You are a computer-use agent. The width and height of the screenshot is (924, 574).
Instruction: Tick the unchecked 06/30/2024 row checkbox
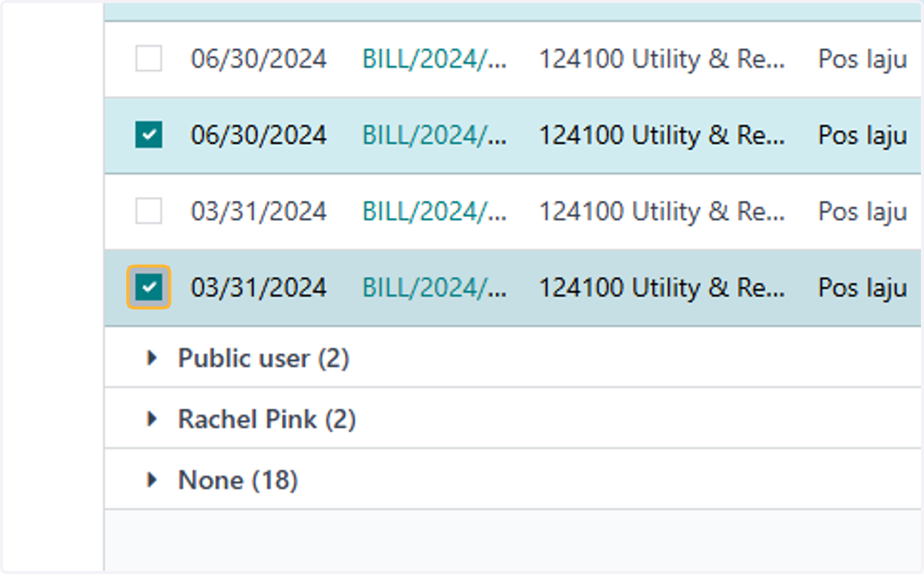tap(149, 58)
